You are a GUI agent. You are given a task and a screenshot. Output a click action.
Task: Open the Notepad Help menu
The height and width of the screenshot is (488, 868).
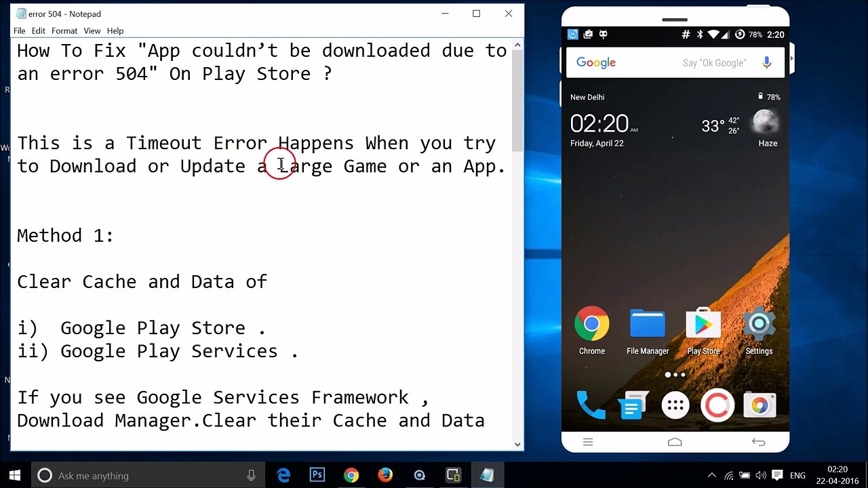pos(115,30)
